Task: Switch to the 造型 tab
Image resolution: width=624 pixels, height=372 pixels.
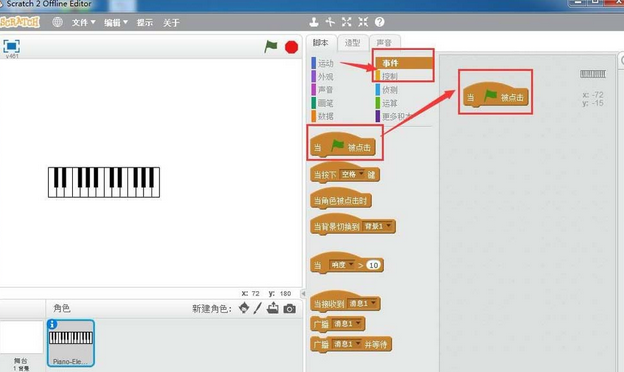Action: click(x=352, y=43)
